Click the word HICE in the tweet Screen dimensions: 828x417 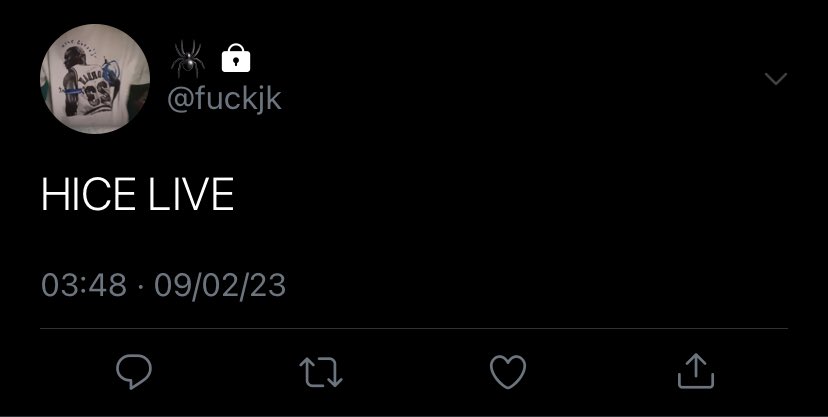(x=88, y=194)
